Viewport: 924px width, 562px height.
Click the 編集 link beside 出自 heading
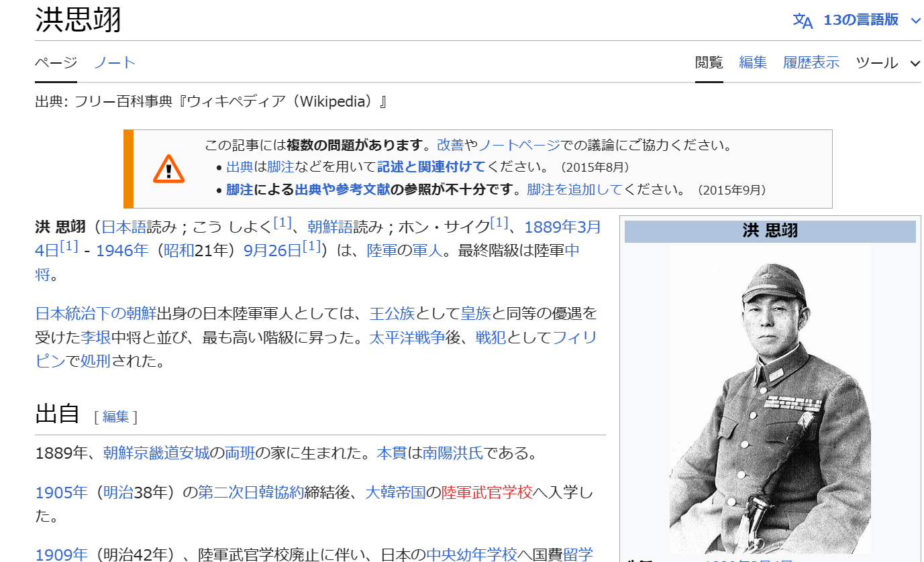tap(115, 416)
